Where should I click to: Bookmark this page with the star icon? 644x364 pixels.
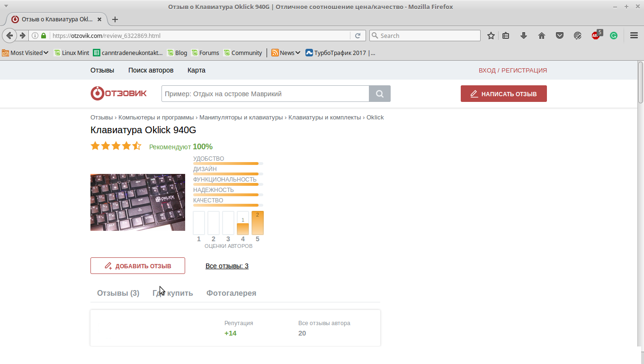click(x=491, y=36)
